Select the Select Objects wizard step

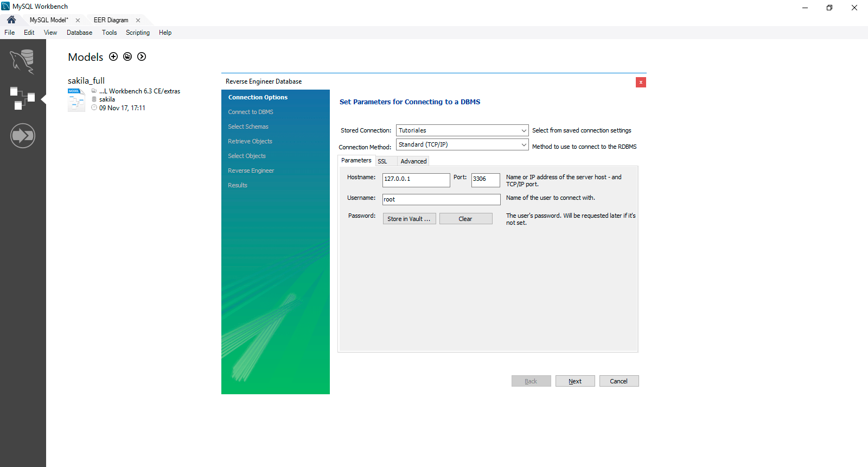tap(247, 156)
